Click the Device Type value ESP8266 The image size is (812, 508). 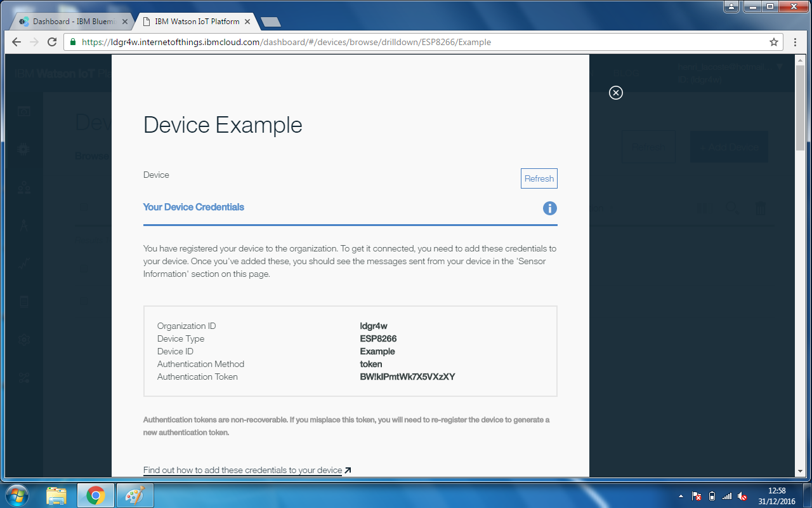tap(378, 338)
